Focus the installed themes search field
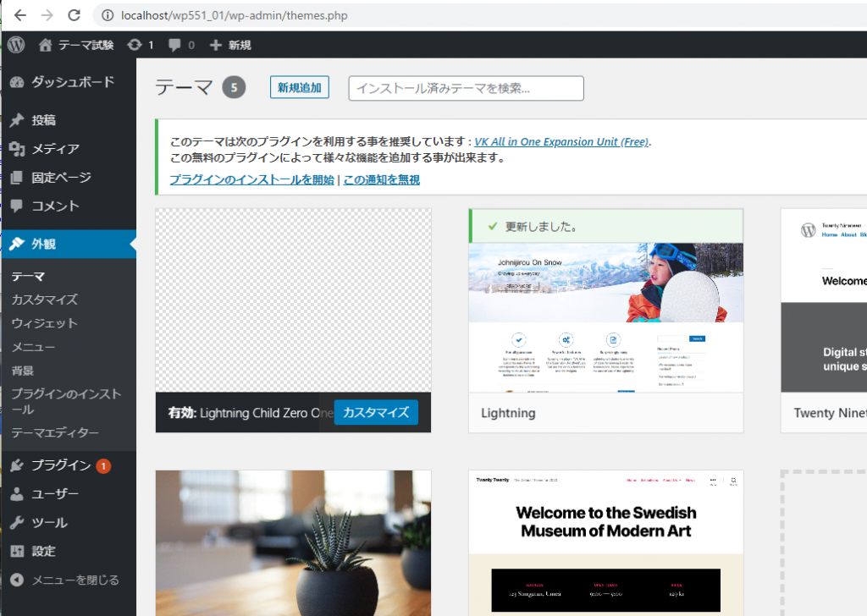Viewport: 867px width, 616px height. pos(466,88)
